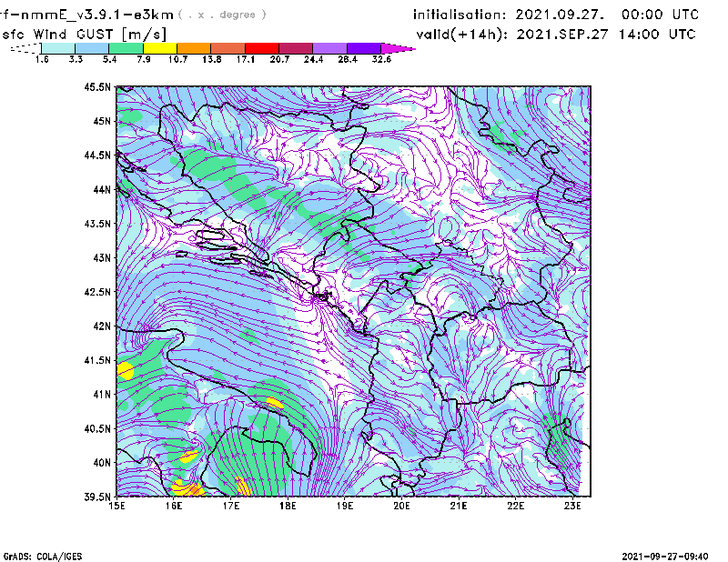Viewport: 728px width, 562px height.
Task: Click the 18E longitude label
Action: [x=288, y=506]
